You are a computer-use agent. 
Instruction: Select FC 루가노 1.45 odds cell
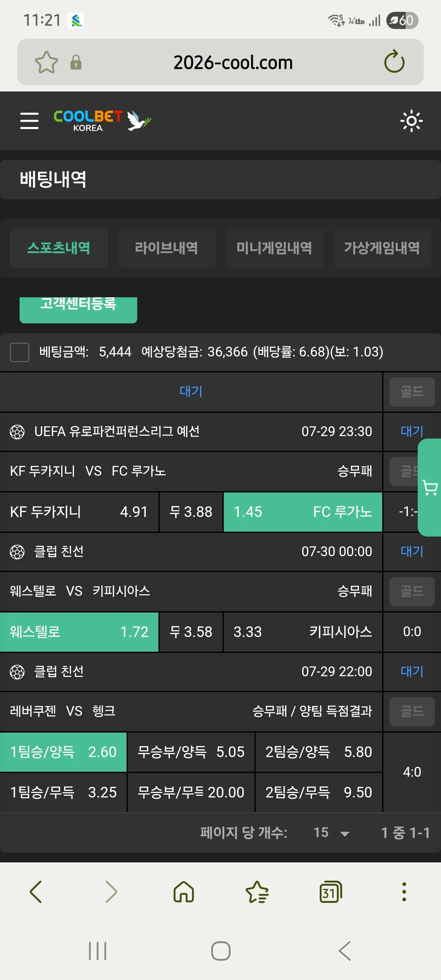pyautogui.click(x=303, y=512)
